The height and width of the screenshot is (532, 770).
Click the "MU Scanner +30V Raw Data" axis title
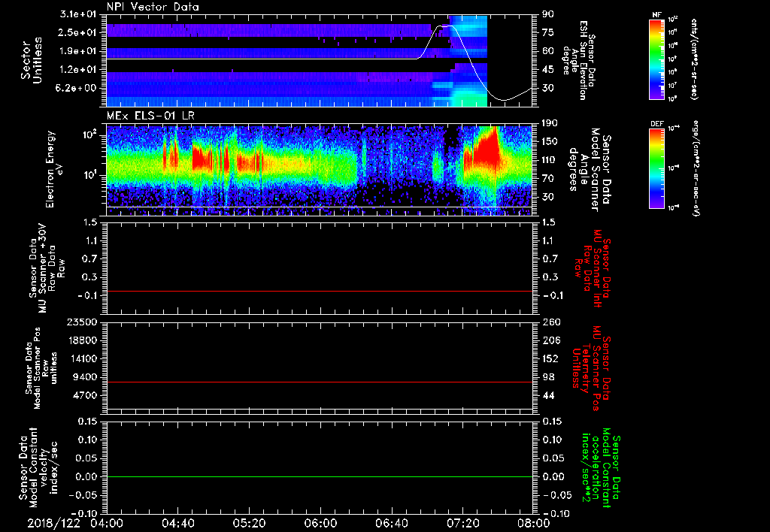pyautogui.click(x=47, y=268)
